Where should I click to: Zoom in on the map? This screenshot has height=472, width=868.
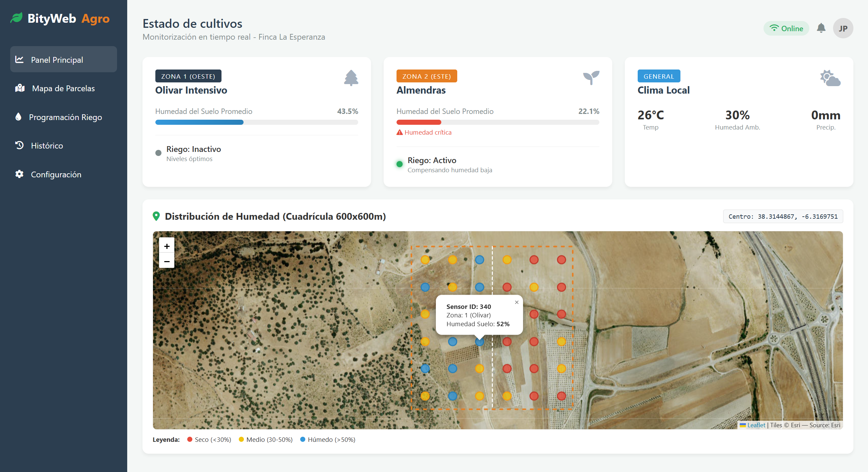click(167, 246)
